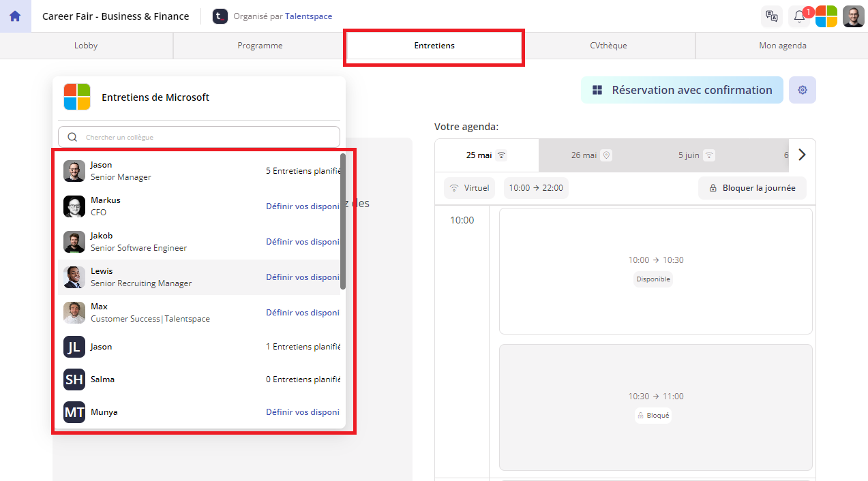Click the JL initials avatar
This screenshot has height=481, width=868.
point(74,347)
